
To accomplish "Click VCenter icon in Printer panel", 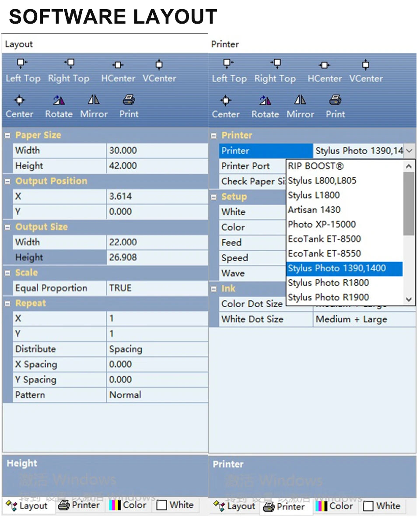I will coord(365,64).
